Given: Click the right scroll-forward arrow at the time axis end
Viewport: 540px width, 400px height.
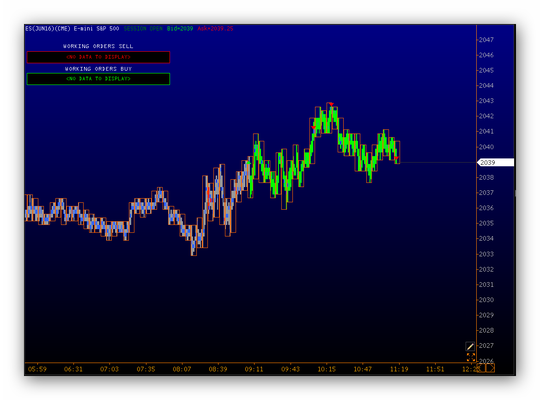Looking at the screenshot, I should (x=491, y=368).
